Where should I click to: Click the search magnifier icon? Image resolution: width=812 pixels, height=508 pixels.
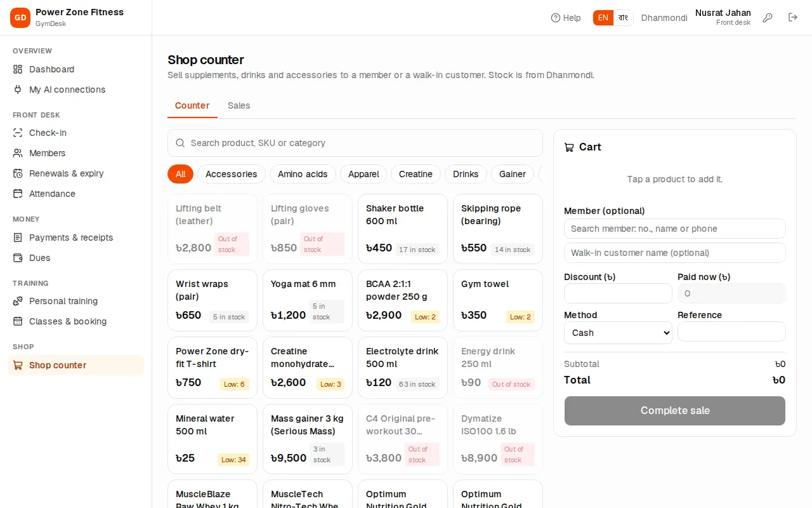[180, 143]
